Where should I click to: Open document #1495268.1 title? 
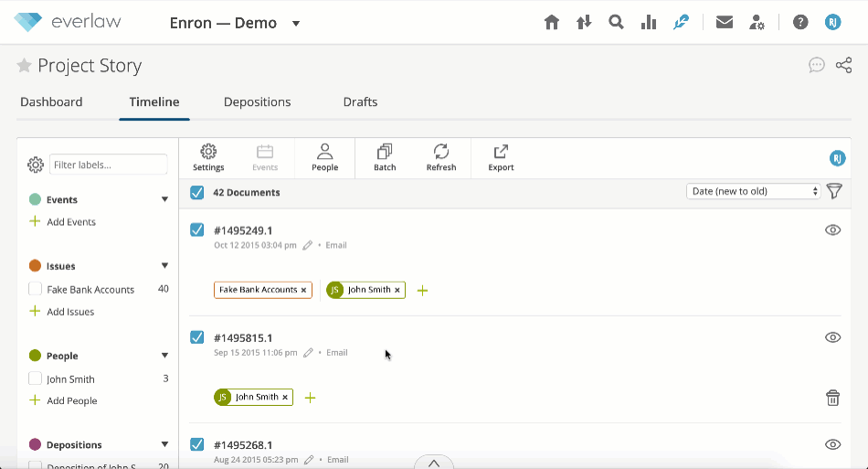click(x=243, y=445)
